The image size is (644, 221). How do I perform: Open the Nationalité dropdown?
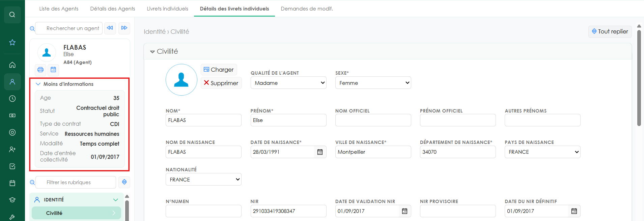pyautogui.click(x=203, y=179)
